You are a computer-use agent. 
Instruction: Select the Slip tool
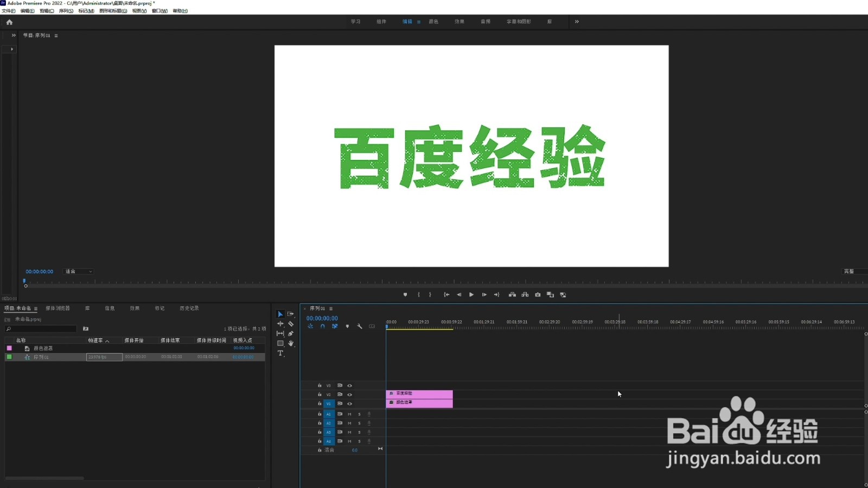coord(280,333)
